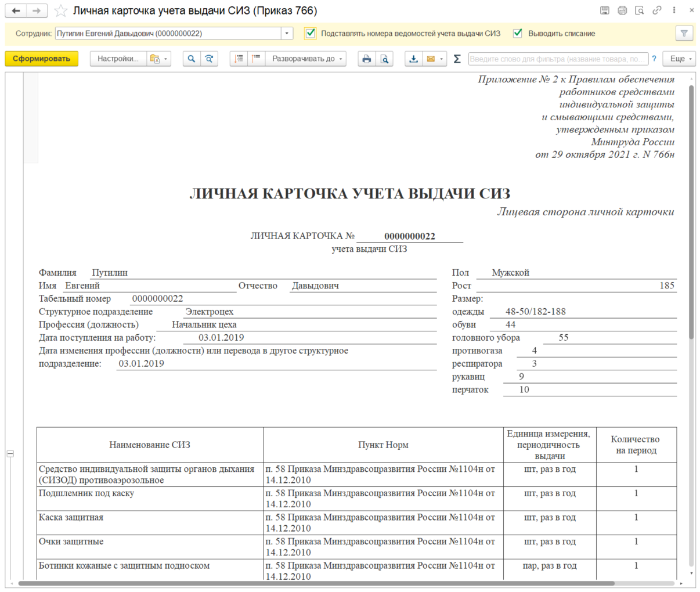Click the filter word search field
Viewport: 700px width, 592px height.
tap(557, 59)
